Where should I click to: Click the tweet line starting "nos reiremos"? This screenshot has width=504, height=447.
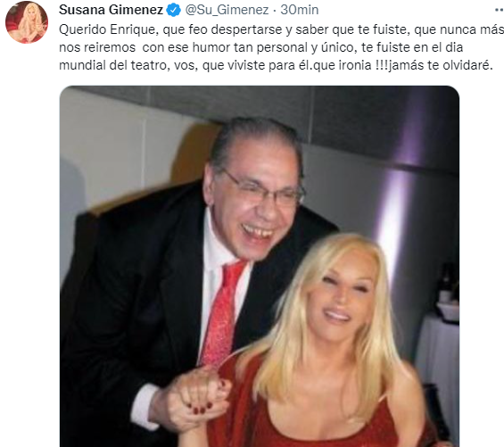click(260, 47)
